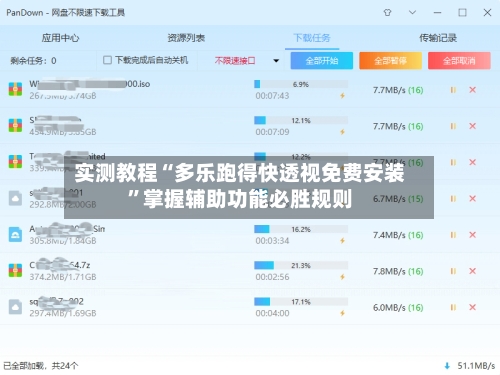The height and width of the screenshot is (375, 500).
Task: Pause the 6.9% .iso download
Action: coord(453,90)
